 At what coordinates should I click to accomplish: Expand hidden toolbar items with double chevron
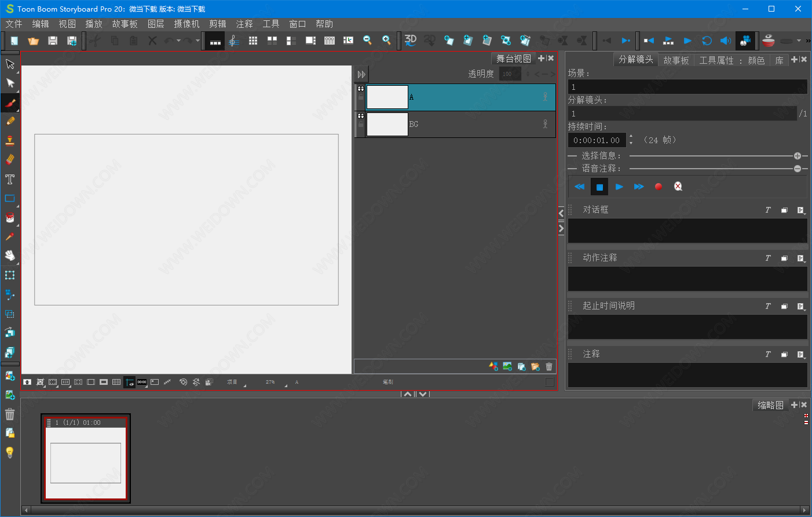808,41
